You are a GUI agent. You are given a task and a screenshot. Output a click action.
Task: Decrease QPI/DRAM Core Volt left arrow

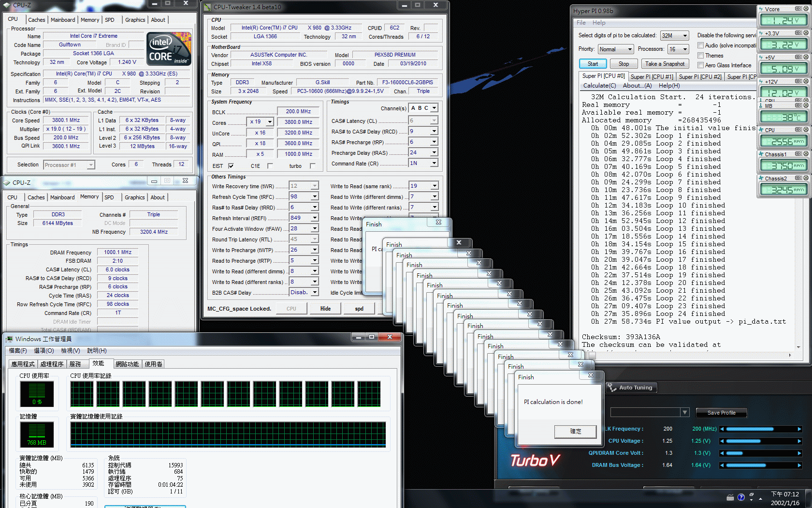[x=722, y=453]
